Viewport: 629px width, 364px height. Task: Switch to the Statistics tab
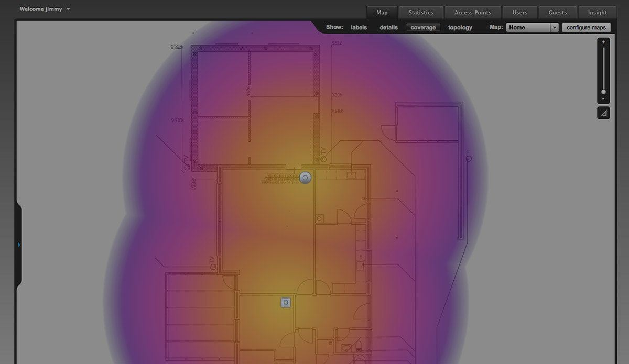pos(421,13)
